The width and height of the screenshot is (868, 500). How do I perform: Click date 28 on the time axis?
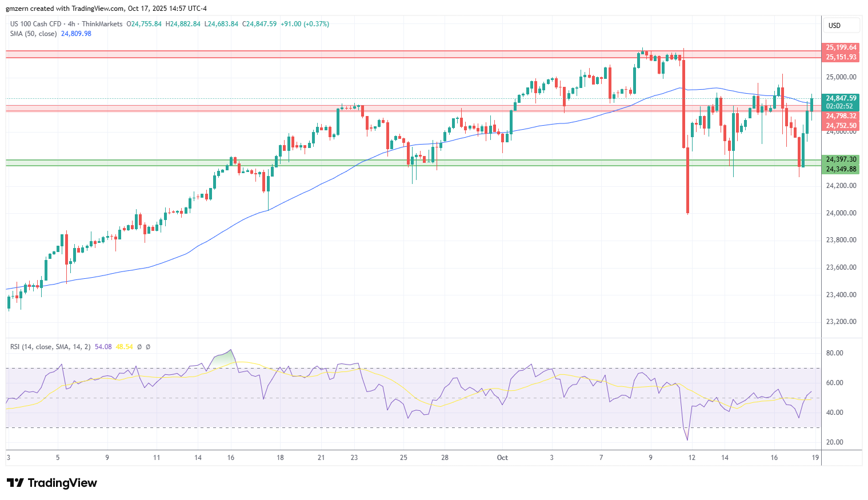click(445, 458)
